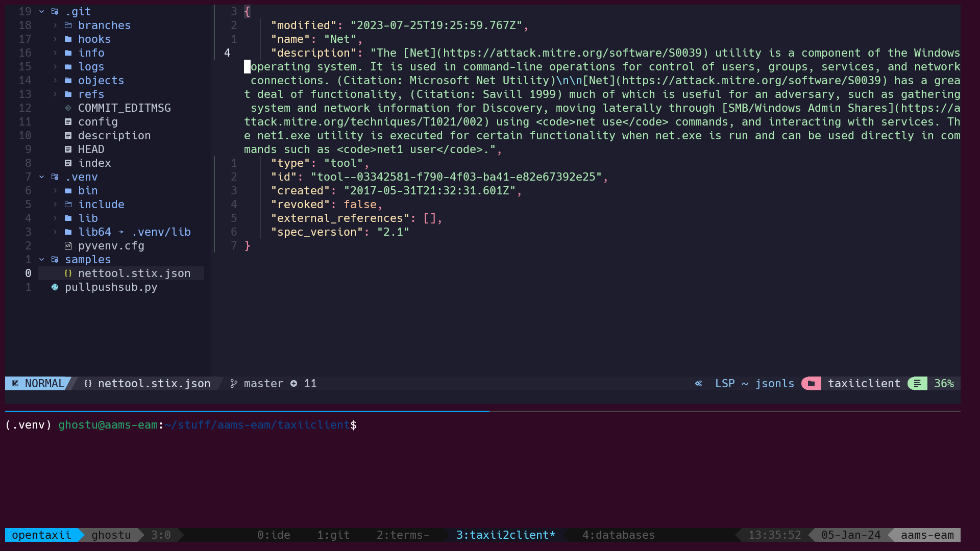
Task: Click the "modified" timestamp value
Action: pos(436,25)
